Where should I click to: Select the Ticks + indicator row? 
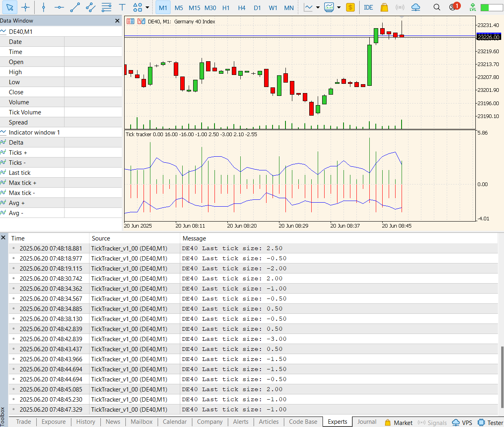pos(61,152)
